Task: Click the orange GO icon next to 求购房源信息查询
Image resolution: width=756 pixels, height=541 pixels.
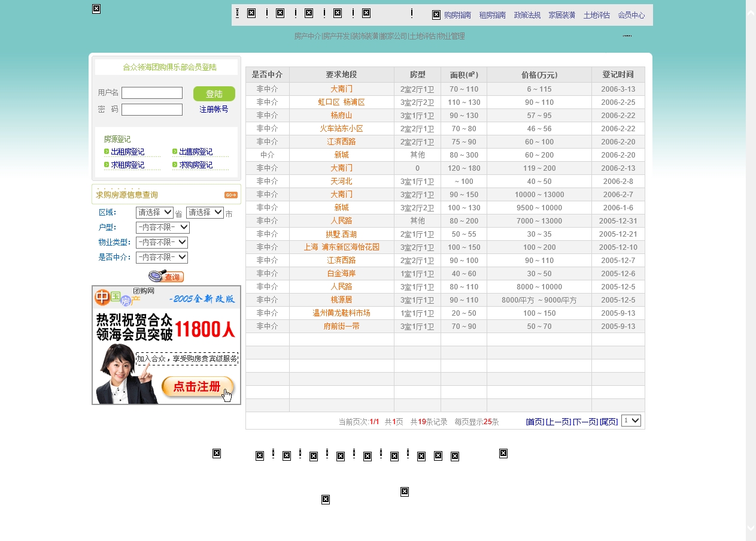Action: point(231,195)
